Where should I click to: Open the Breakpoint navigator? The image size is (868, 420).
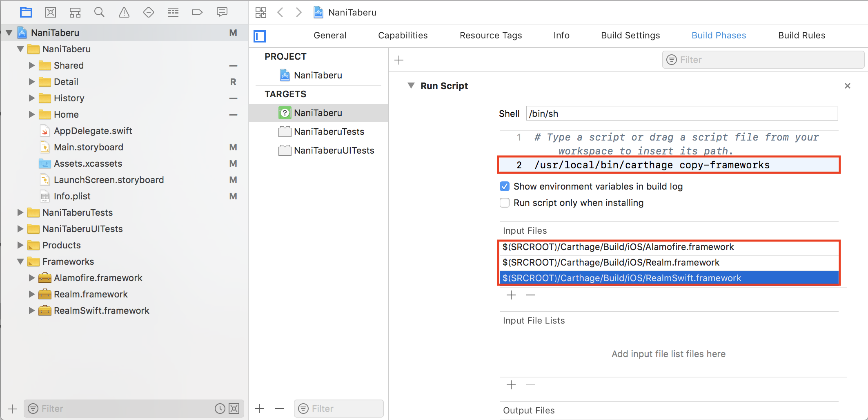point(198,12)
